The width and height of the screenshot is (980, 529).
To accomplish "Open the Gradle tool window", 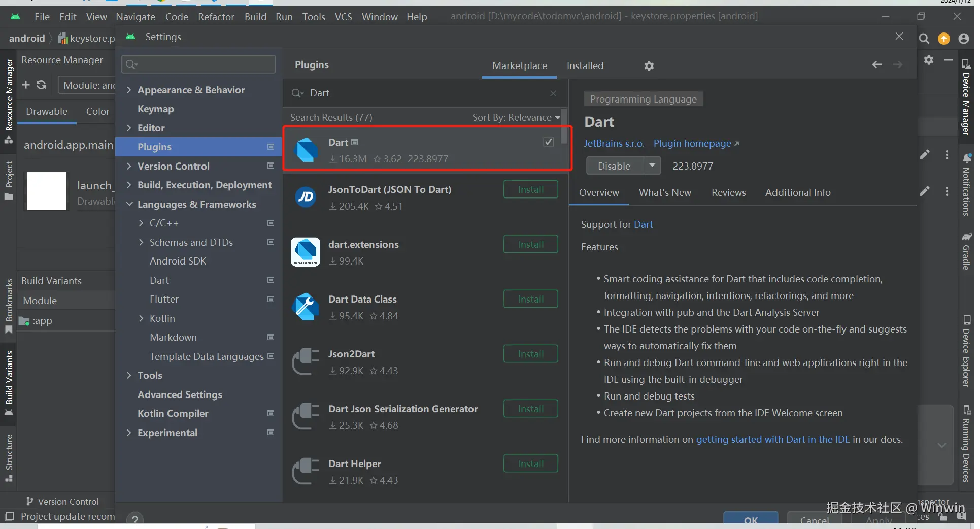I will point(966,251).
